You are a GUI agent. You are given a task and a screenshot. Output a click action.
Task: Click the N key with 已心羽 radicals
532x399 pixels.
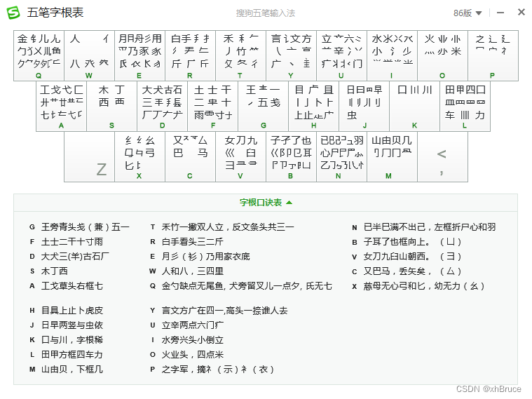(x=341, y=157)
